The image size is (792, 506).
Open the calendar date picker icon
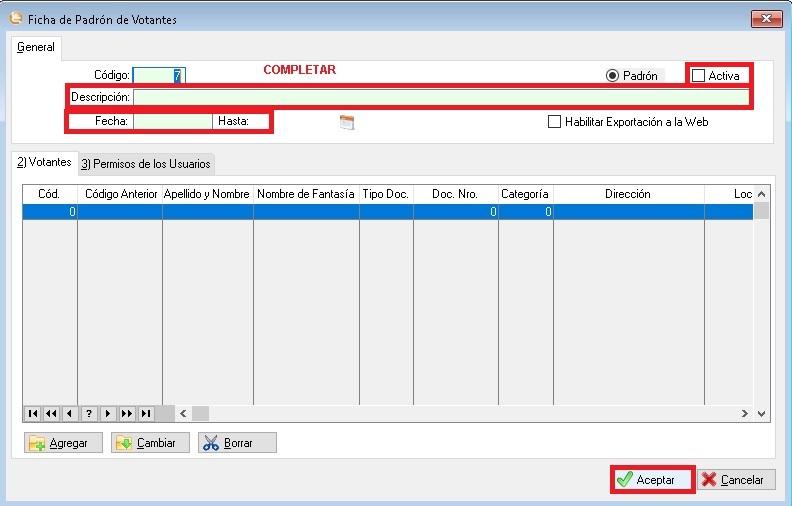point(347,122)
